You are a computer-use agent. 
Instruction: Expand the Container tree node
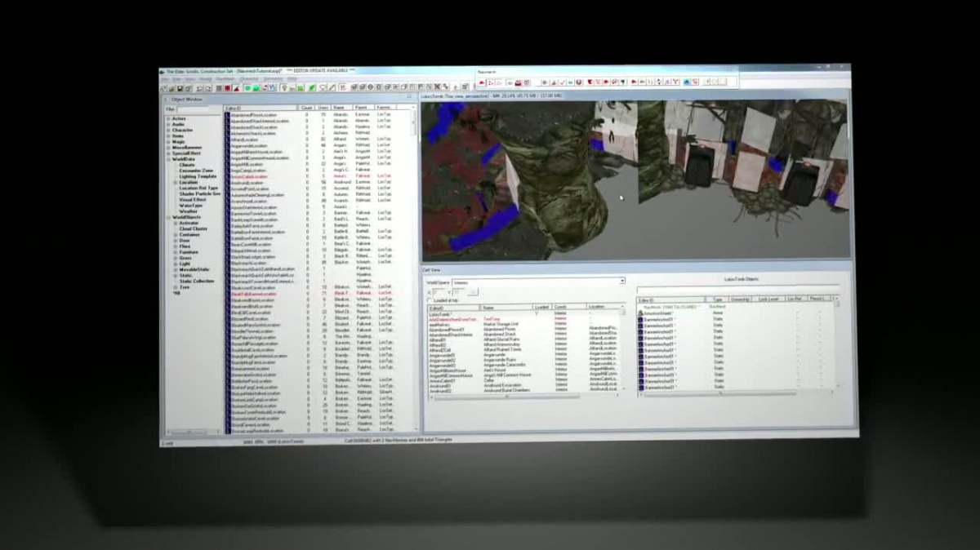click(175, 234)
